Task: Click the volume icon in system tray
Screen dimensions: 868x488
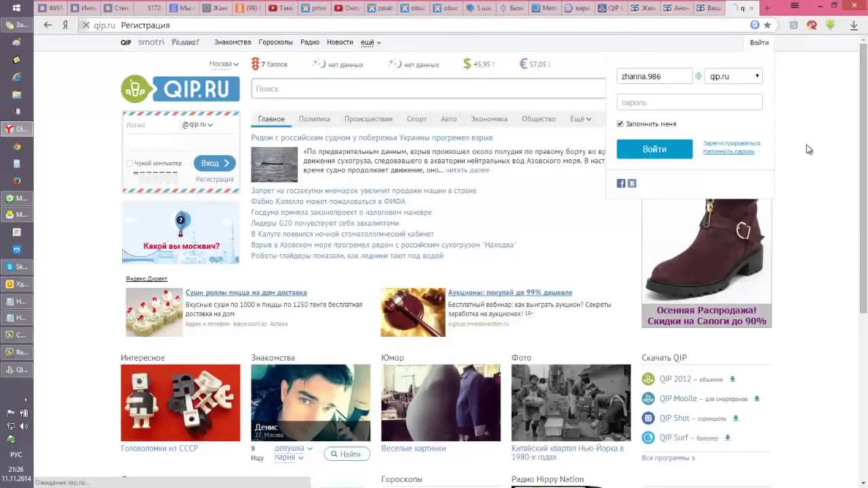Action: tap(24, 426)
